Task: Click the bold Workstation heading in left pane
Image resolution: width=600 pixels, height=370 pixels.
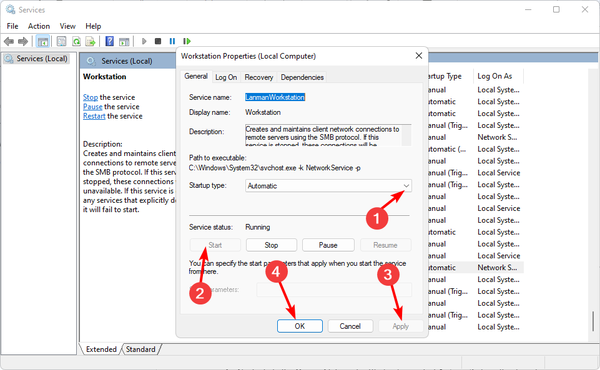Action: tap(104, 77)
